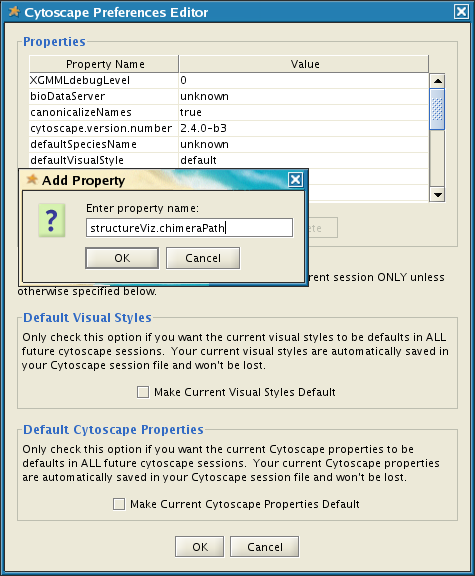The width and height of the screenshot is (475, 576).
Task: Click the Add Property dialog star icon
Action: [x=32, y=180]
